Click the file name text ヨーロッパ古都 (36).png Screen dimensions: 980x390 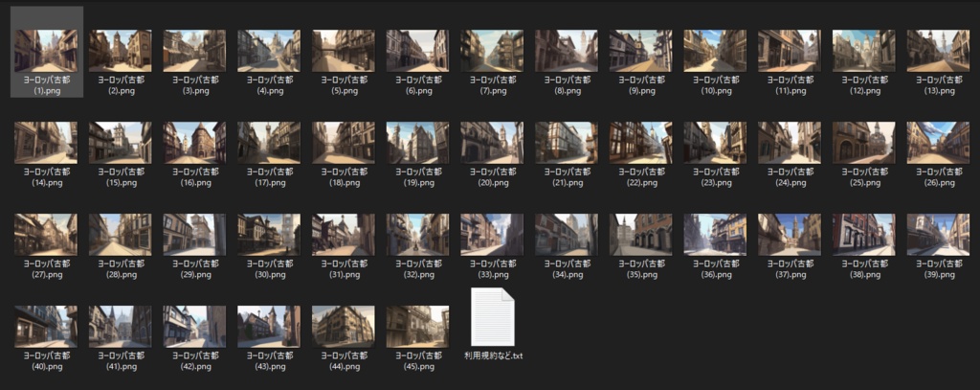click(x=716, y=269)
